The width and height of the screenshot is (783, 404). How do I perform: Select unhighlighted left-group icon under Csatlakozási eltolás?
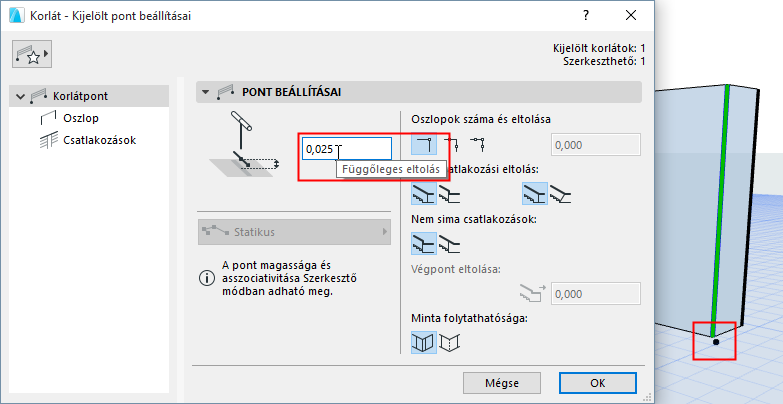[x=450, y=194]
